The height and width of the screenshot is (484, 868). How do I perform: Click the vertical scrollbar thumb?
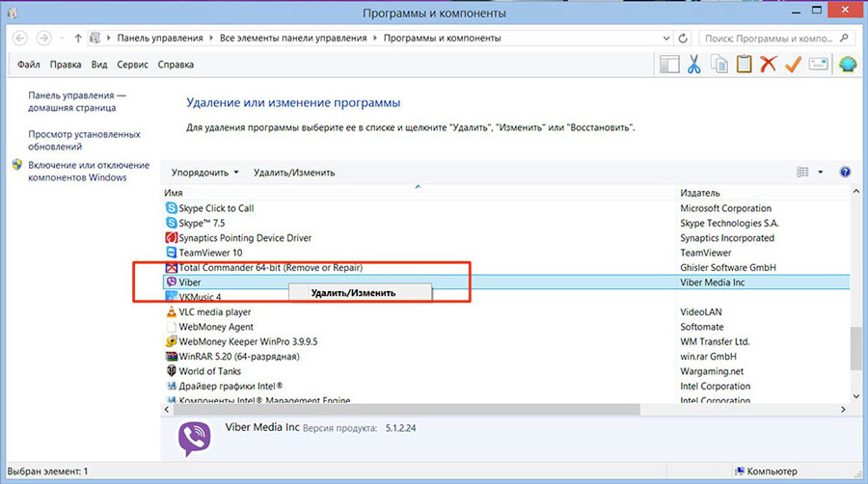(x=855, y=348)
